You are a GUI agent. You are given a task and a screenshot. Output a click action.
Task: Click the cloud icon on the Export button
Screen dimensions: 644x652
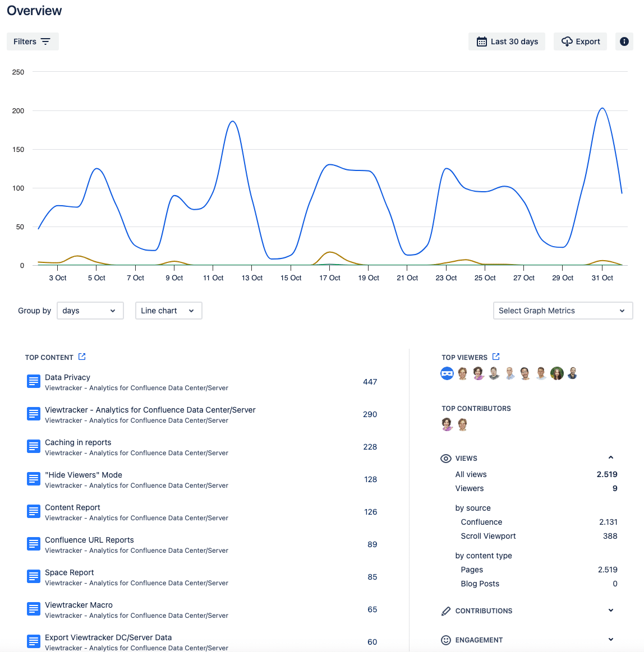567,41
